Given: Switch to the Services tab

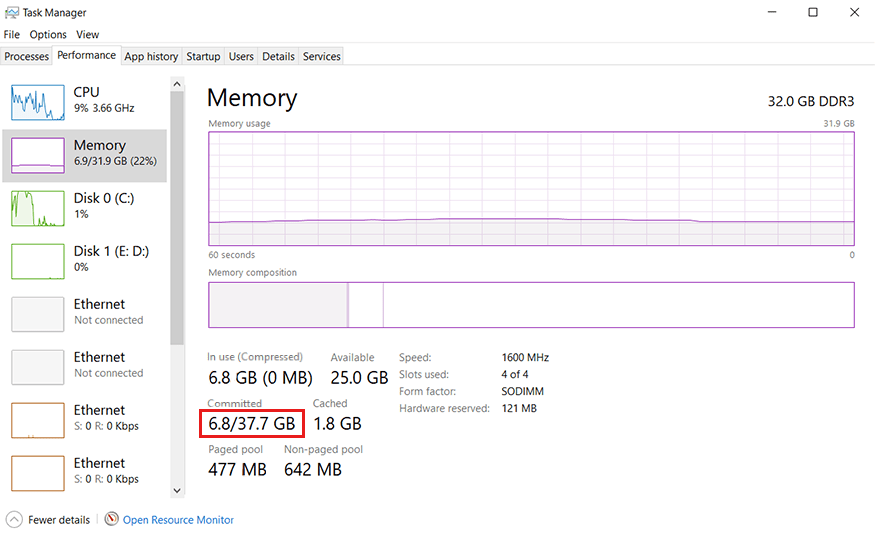Looking at the screenshot, I should coord(321,56).
